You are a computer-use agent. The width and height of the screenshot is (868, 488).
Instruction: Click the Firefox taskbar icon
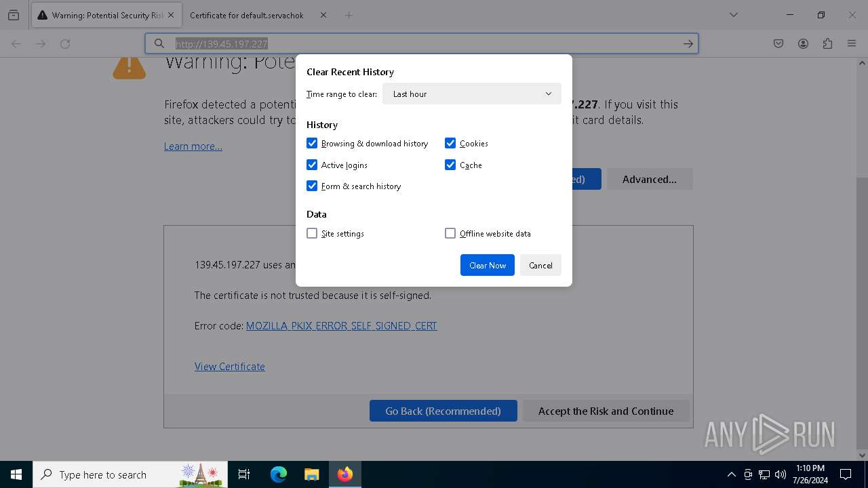click(345, 474)
